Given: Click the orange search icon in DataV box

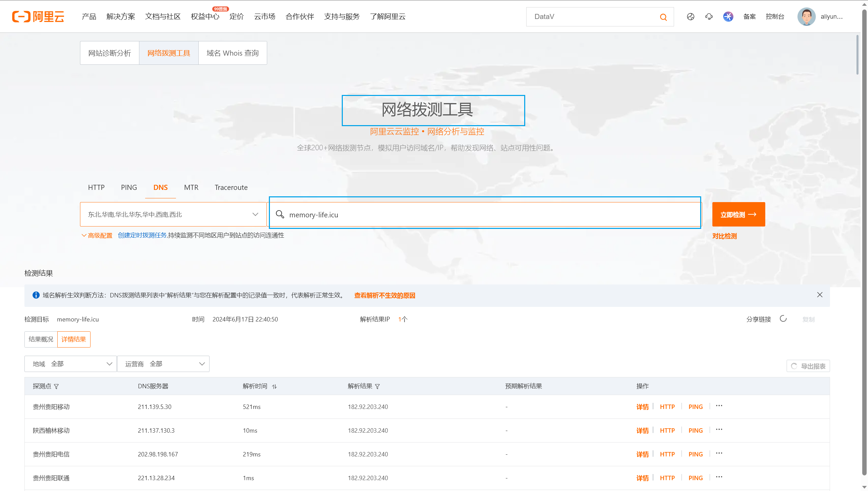Looking at the screenshot, I should (663, 17).
